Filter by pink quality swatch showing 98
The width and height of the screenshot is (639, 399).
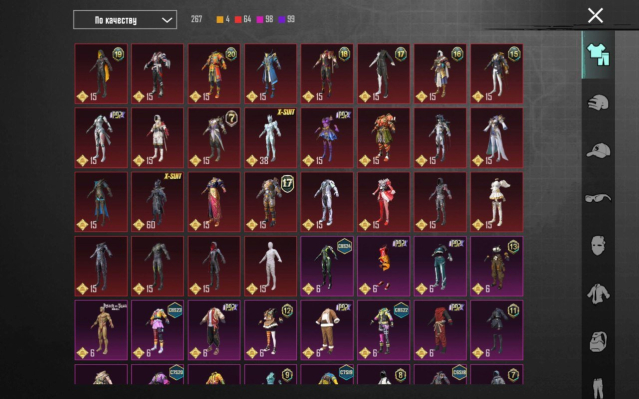point(264,19)
